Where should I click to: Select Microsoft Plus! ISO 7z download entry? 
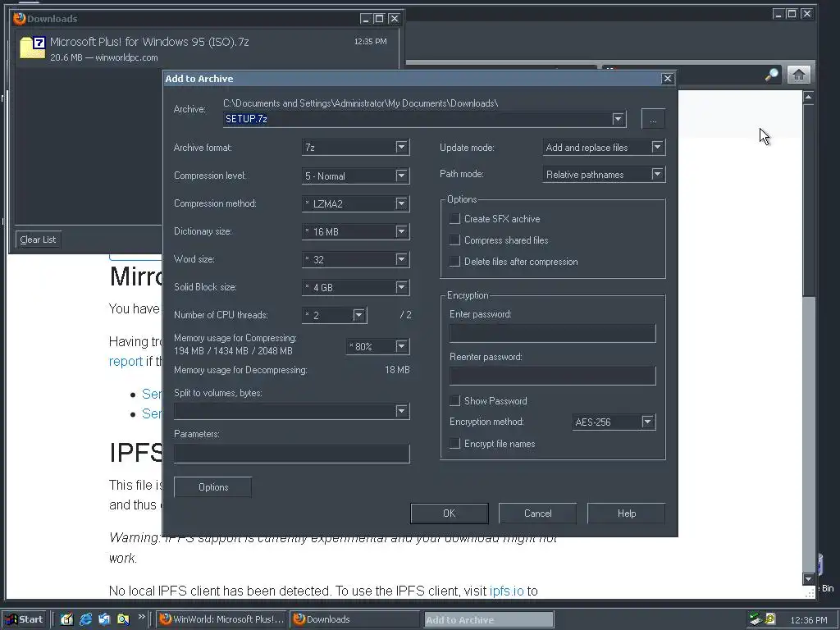coord(207,48)
